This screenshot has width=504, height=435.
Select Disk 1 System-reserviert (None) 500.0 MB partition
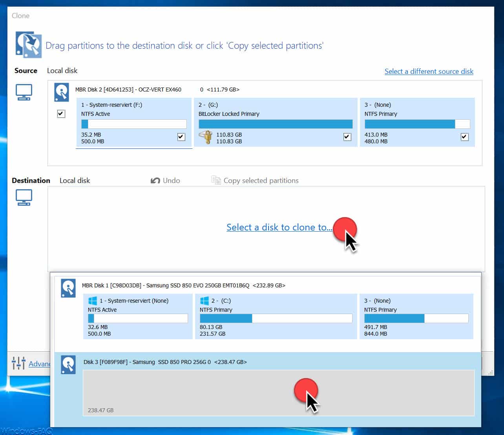click(138, 316)
